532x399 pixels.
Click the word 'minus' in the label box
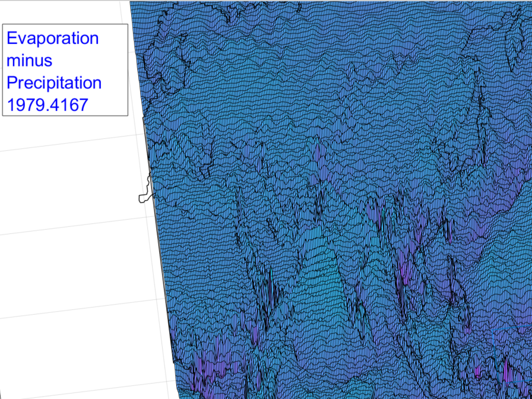30,61
